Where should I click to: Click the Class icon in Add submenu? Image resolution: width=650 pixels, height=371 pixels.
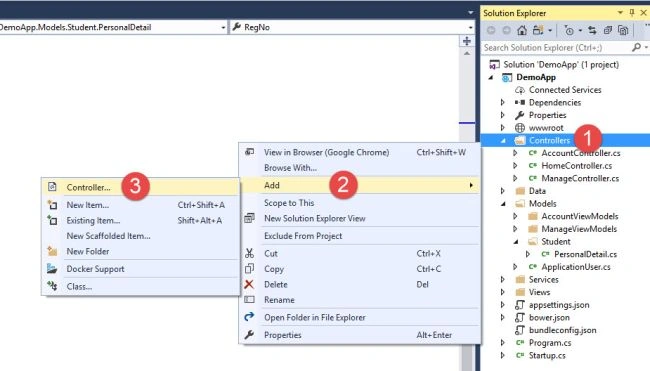(x=52, y=286)
